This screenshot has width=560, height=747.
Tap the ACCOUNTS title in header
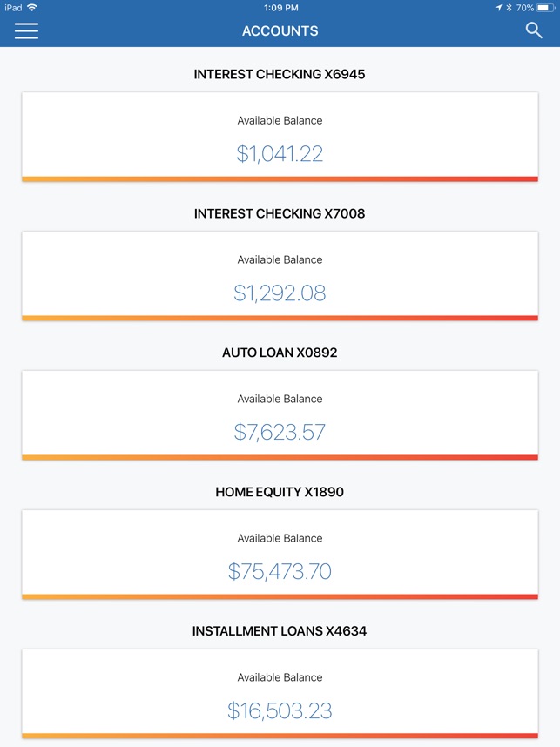[280, 30]
